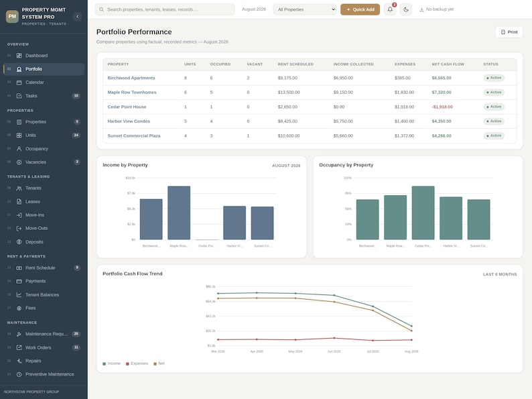Click the Deposits coin icon
This screenshot has width=532, height=399.
pos(19,242)
